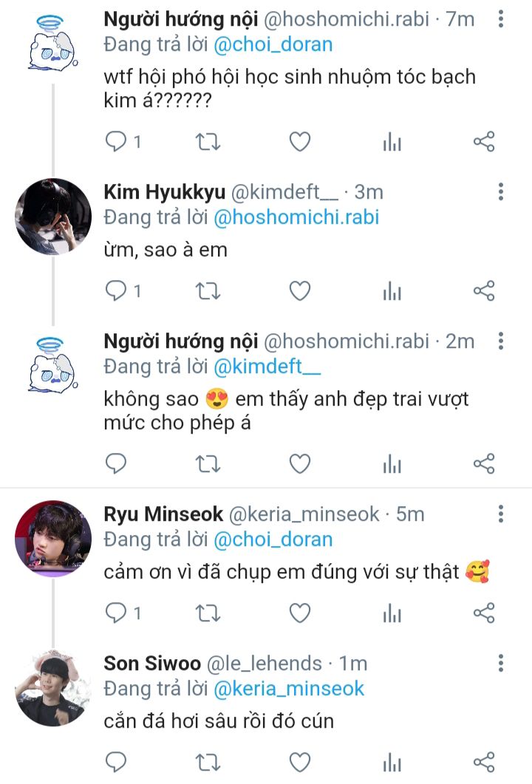The width and height of the screenshot is (532, 784).
Task: View analytics for Ryu Minseok's tweet
Action: coord(392,613)
